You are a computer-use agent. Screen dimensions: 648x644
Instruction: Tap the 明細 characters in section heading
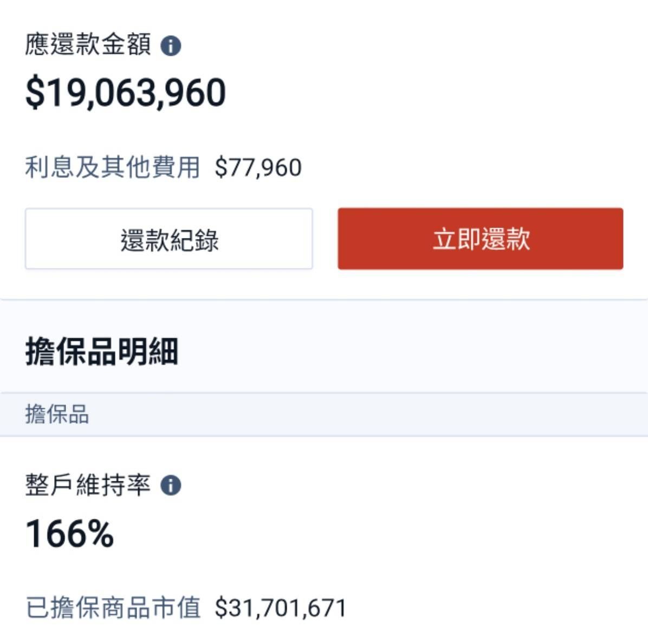pos(153,352)
